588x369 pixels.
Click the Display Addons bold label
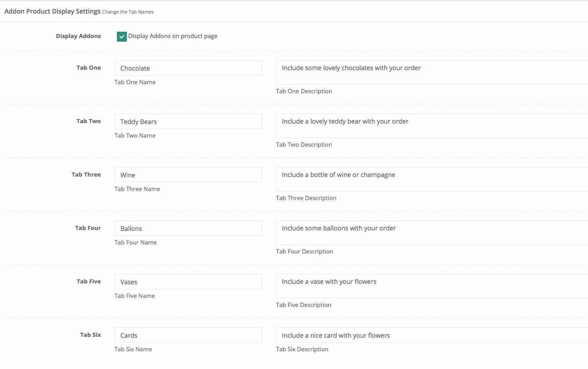[x=78, y=36]
